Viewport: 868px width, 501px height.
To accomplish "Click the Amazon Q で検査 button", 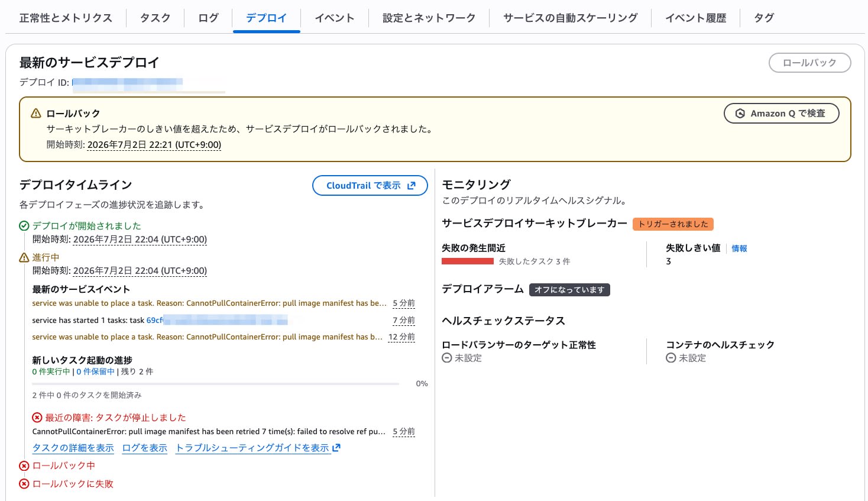I will tap(781, 114).
